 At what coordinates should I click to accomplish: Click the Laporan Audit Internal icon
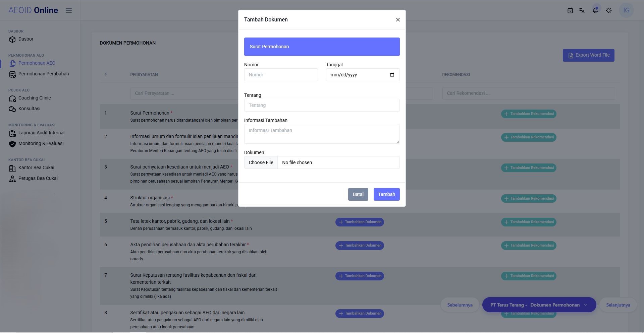(x=12, y=133)
